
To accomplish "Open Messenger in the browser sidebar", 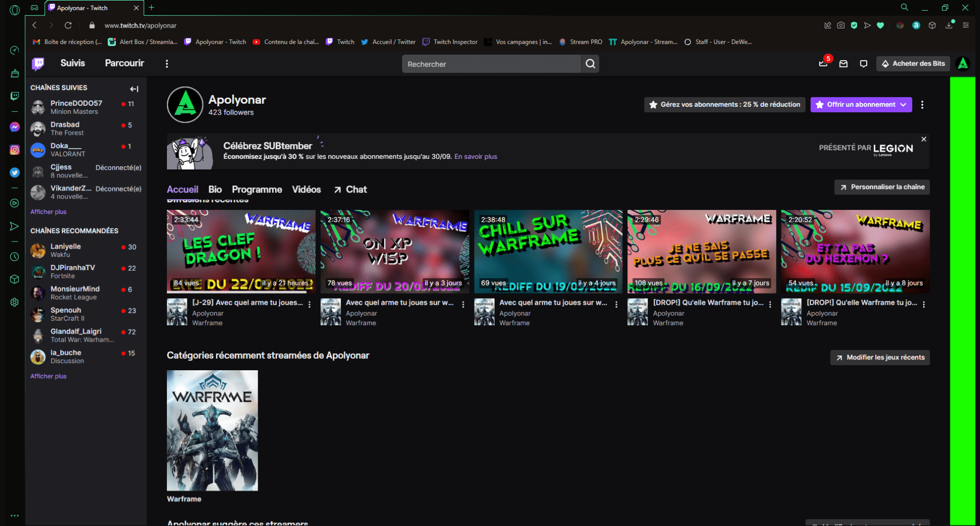I will click(x=15, y=127).
